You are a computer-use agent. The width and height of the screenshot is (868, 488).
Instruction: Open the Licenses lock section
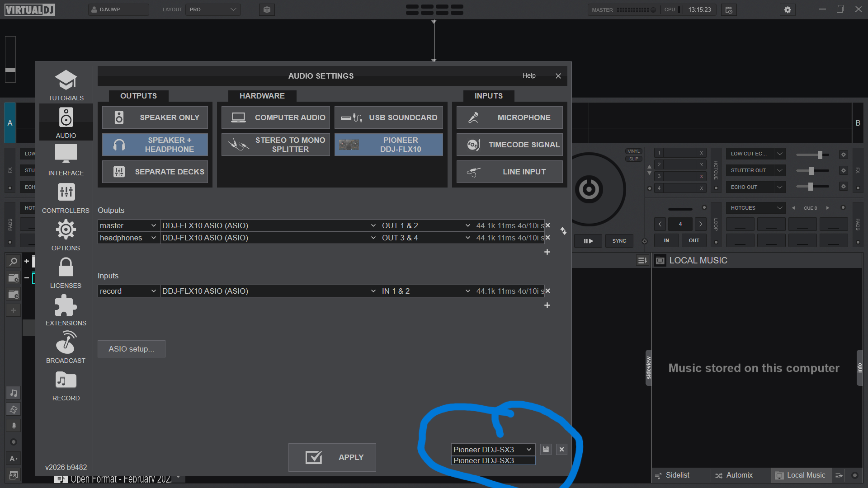(66, 272)
